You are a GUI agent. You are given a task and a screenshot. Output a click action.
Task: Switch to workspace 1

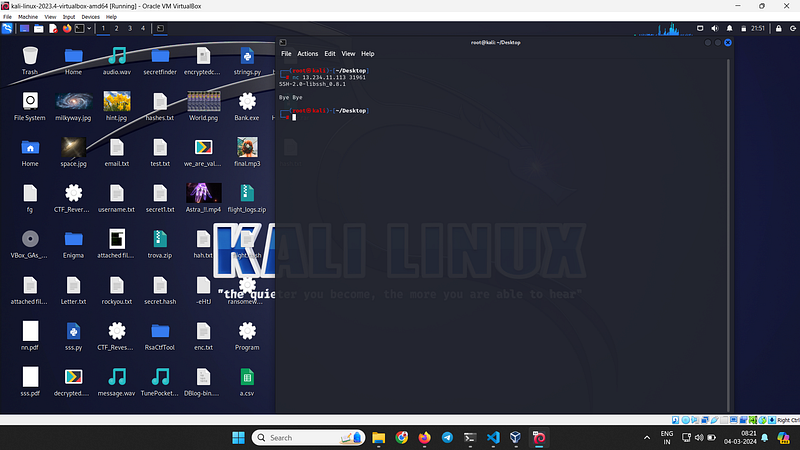(x=103, y=29)
